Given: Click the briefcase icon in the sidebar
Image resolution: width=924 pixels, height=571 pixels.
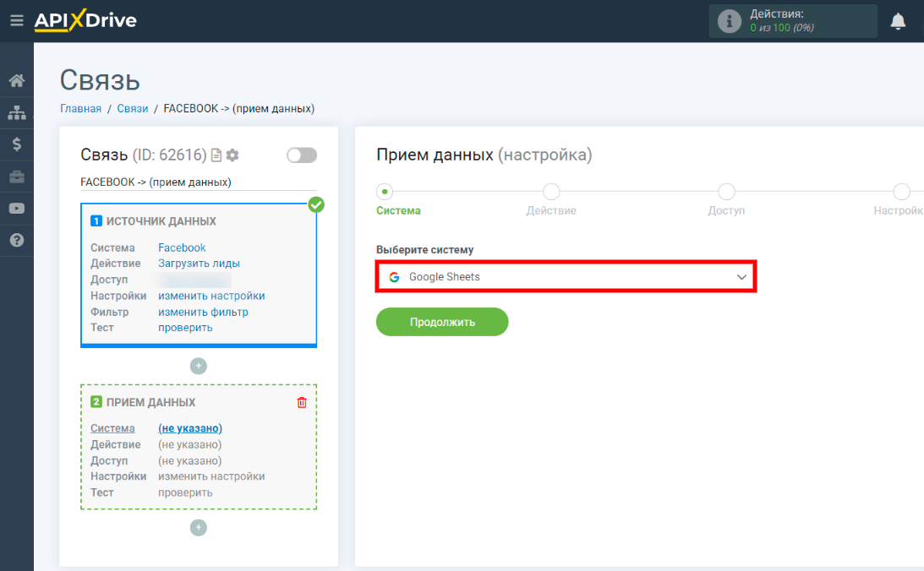Looking at the screenshot, I should tap(16, 177).
